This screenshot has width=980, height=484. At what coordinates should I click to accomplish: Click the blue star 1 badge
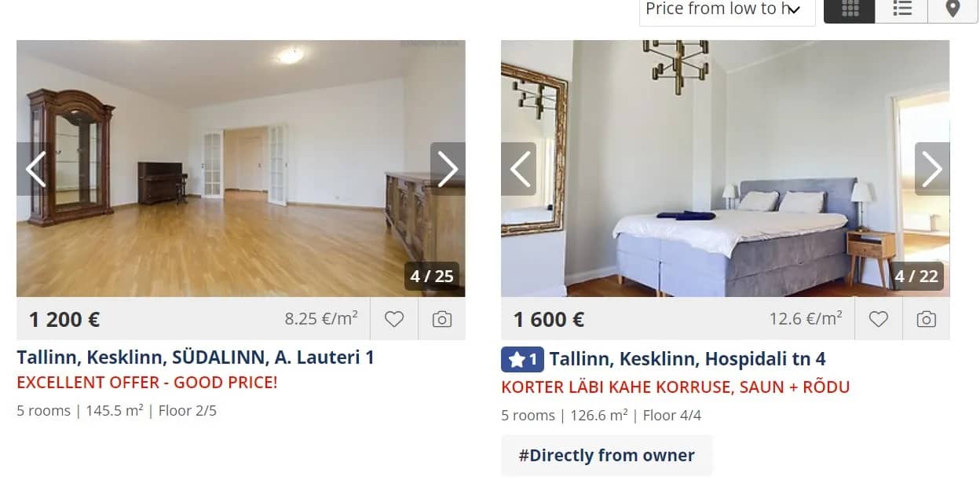pyautogui.click(x=522, y=360)
